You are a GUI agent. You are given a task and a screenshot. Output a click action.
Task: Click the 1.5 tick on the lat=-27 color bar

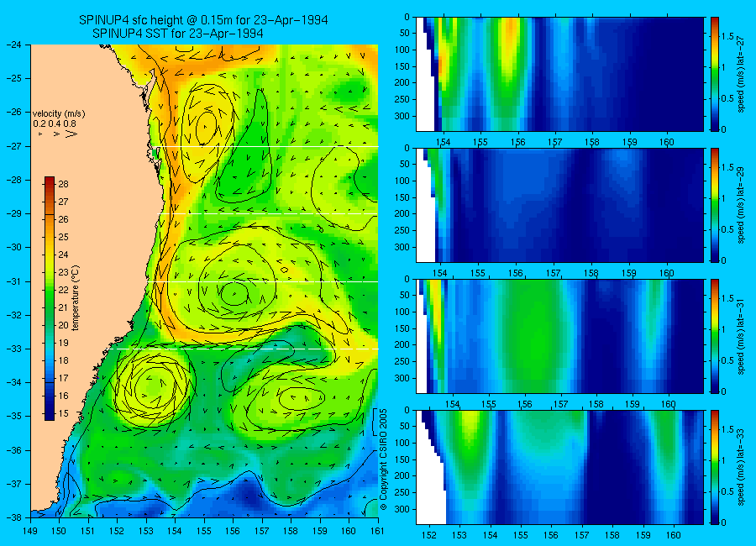[727, 36]
